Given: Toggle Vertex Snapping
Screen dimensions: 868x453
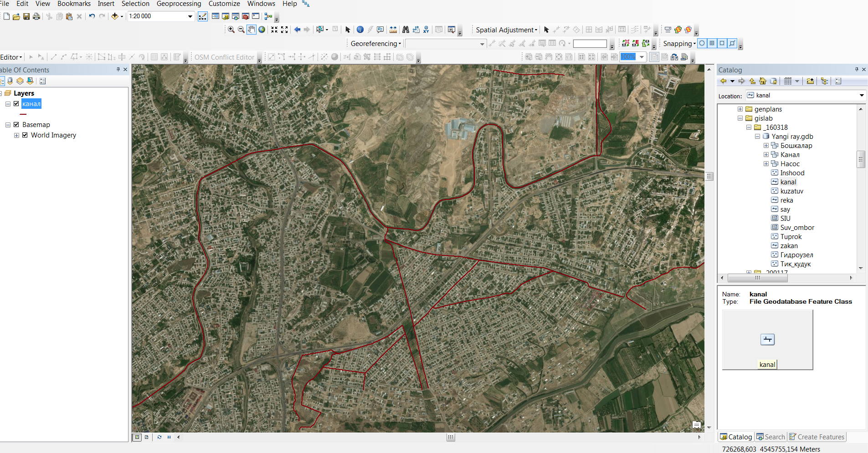Looking at the screenshot, I should [722, 43].
